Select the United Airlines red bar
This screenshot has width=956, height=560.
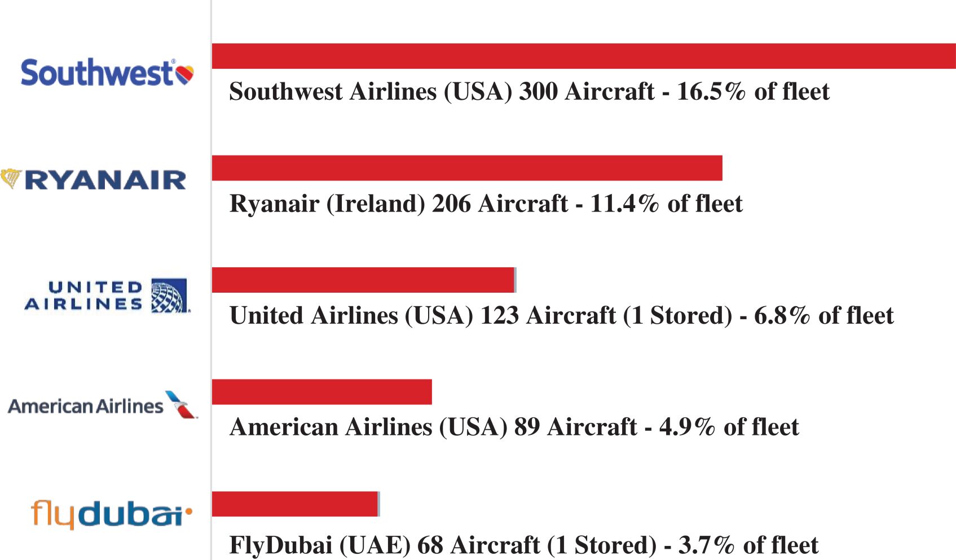pyautogui.click(x=363, y=280)
